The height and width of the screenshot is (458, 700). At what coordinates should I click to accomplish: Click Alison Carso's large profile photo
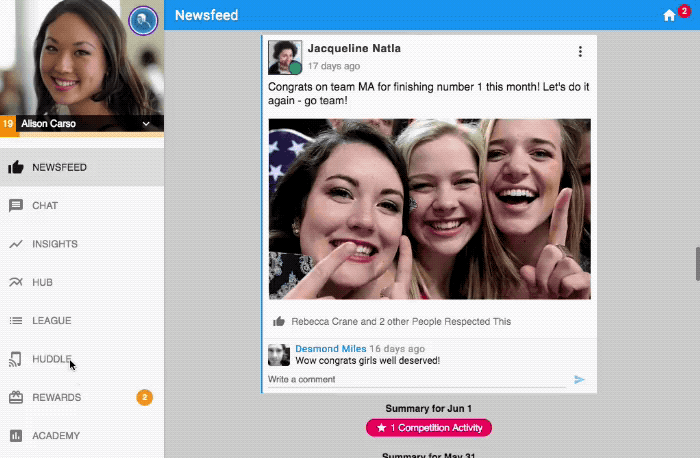82,58
